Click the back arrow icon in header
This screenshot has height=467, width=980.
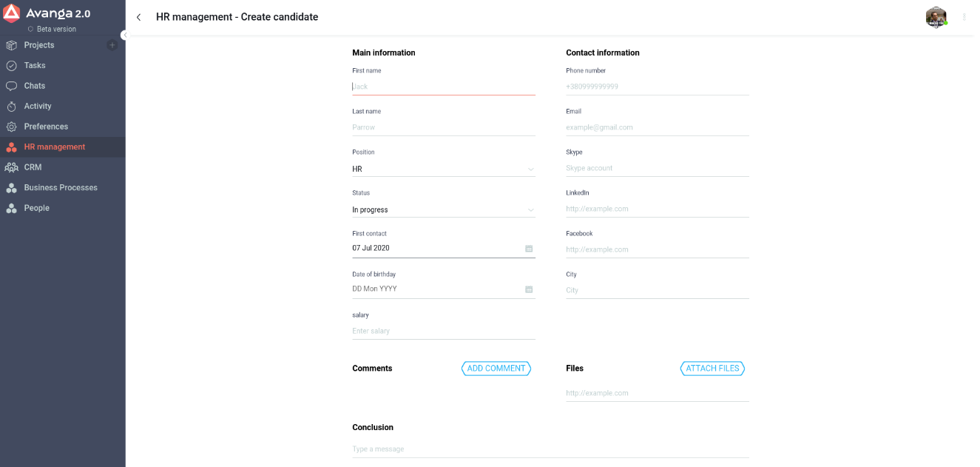click(x=139, y=17)
